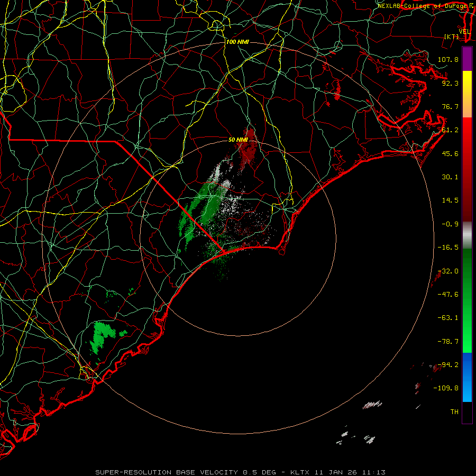Click the 100 NMI range ring label
This screenshot has width=476, height=476.
[237, 42]
